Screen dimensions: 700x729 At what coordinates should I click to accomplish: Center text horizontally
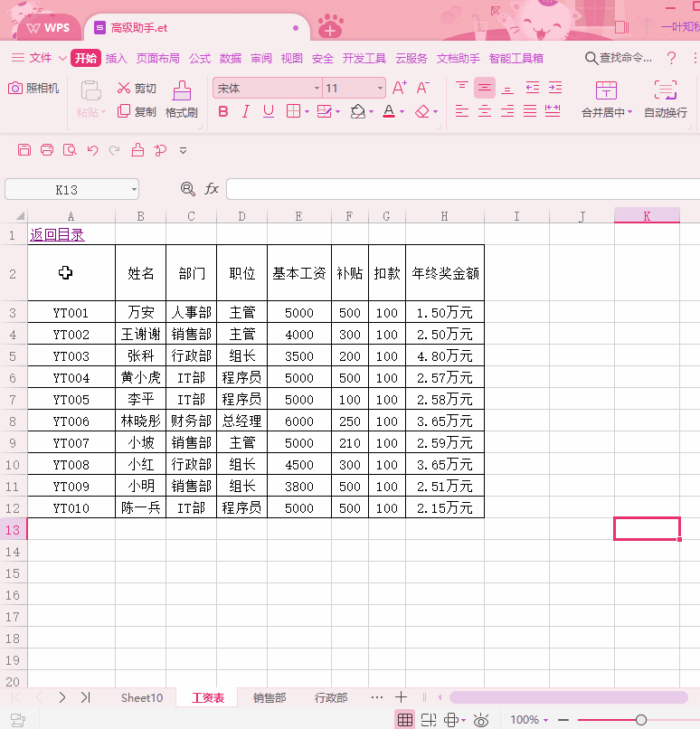[485, 111]
